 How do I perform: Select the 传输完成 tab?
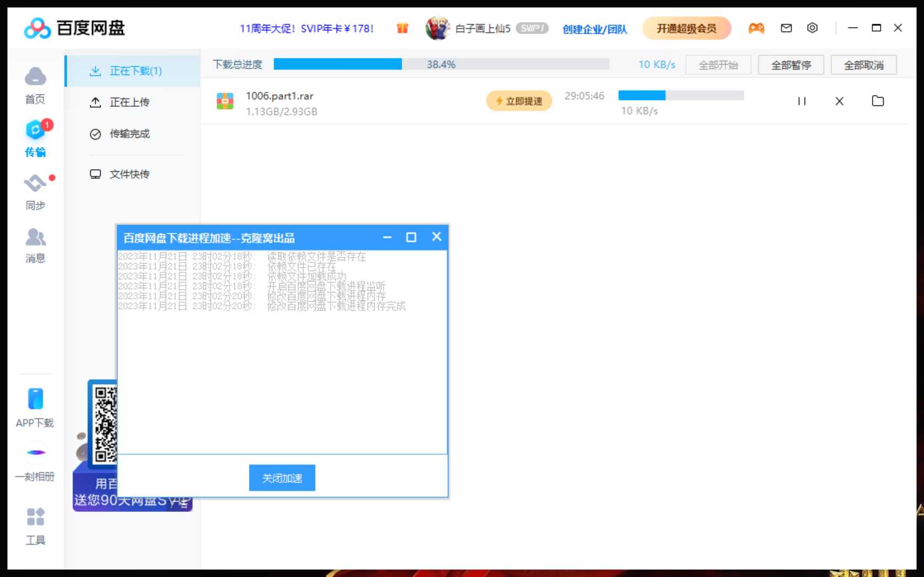pyautogui.click(x=133, y=134)
